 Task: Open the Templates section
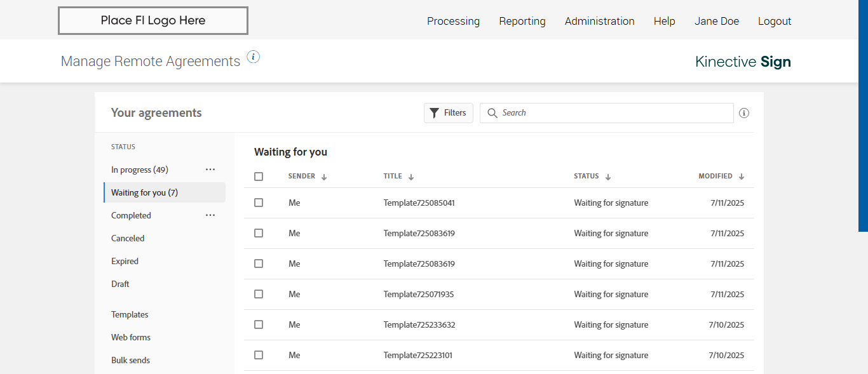click(x=130, y=314)
